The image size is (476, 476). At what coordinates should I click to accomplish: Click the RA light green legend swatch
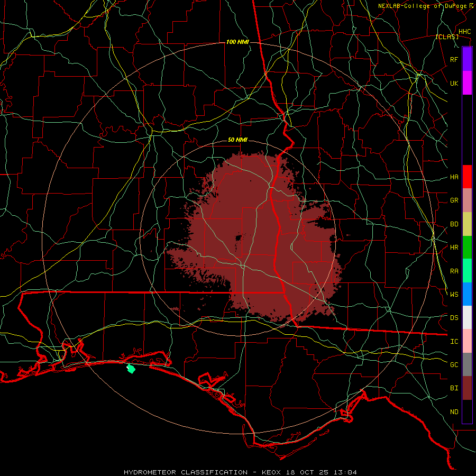[x=467, y=271]
